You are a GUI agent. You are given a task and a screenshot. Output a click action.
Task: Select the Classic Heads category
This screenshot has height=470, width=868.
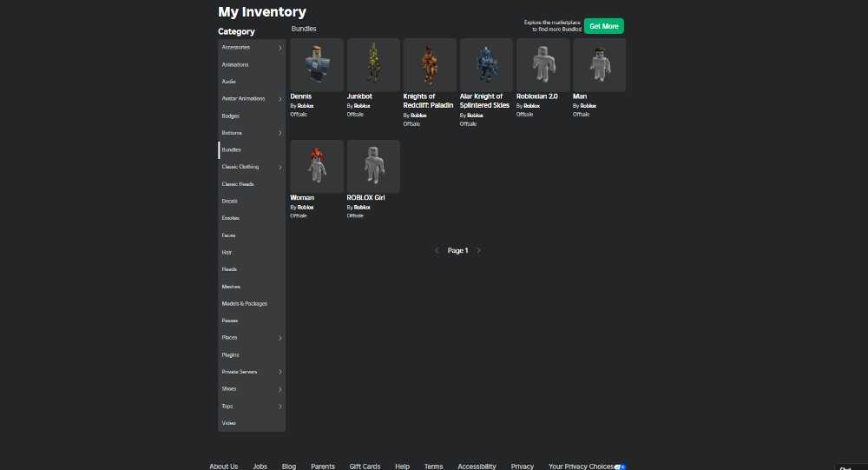[252, 184]
